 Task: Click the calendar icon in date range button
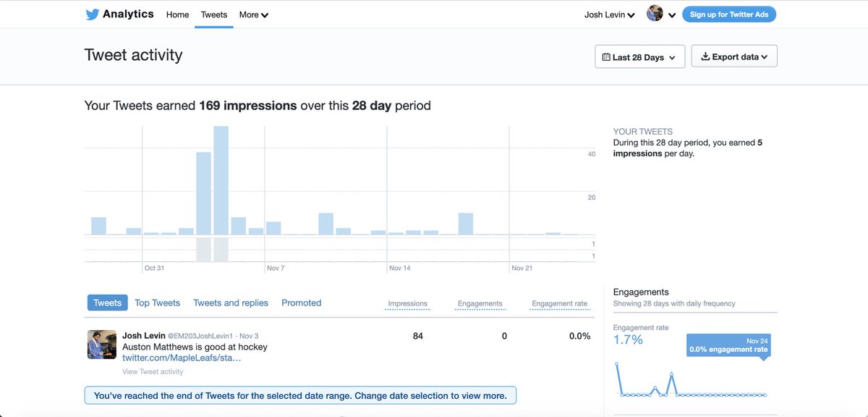[606, 57]
